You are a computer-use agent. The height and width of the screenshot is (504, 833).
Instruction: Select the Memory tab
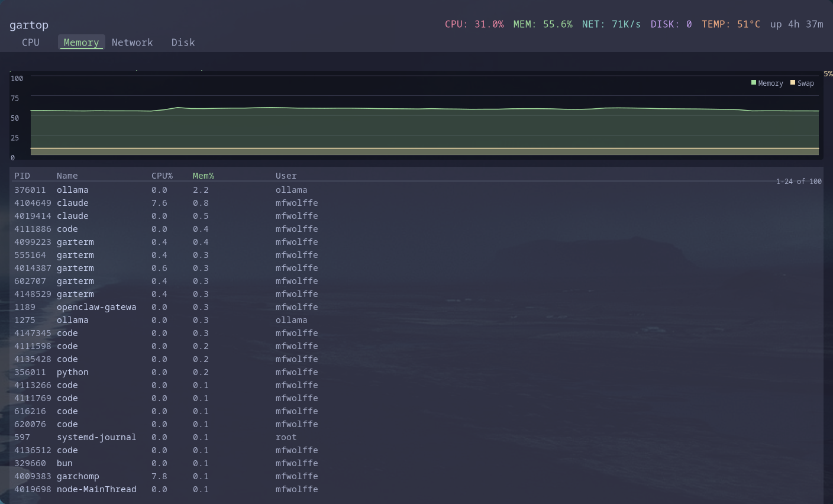81,42
